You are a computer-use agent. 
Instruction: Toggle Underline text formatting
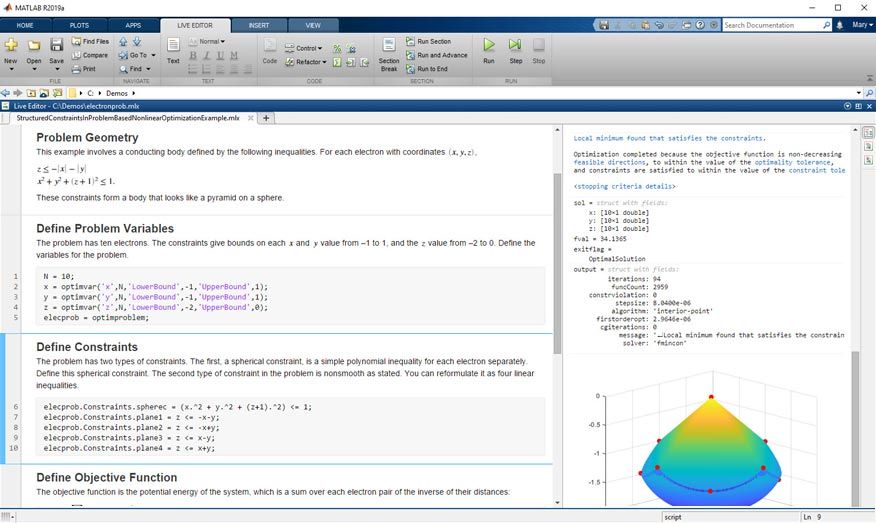(220, 55)
